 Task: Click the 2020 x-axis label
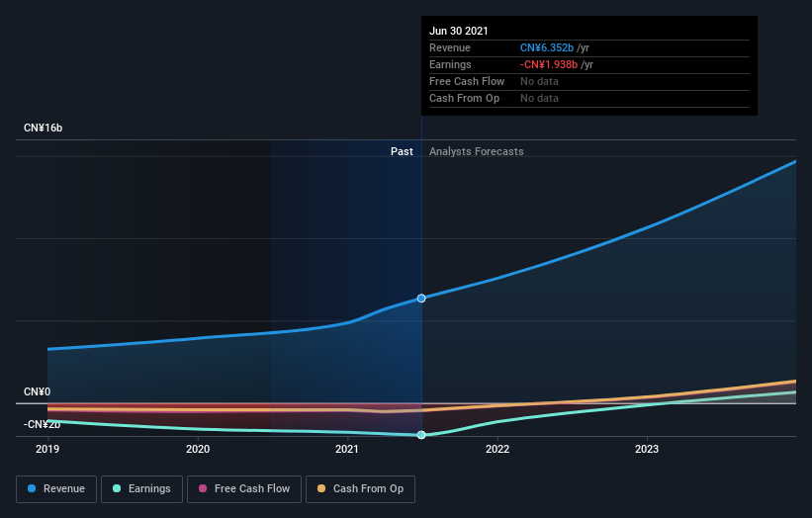click(x=198, y=449)
